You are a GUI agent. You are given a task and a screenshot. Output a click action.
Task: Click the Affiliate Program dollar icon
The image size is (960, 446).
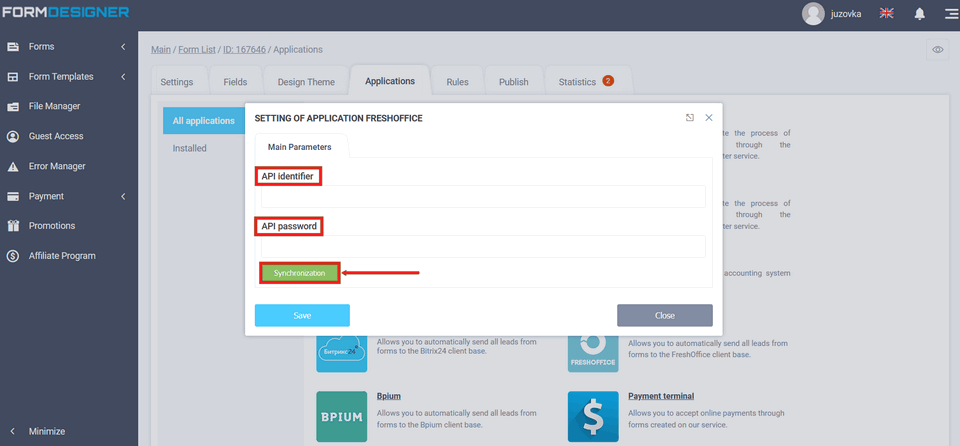(x=13, y=255)
